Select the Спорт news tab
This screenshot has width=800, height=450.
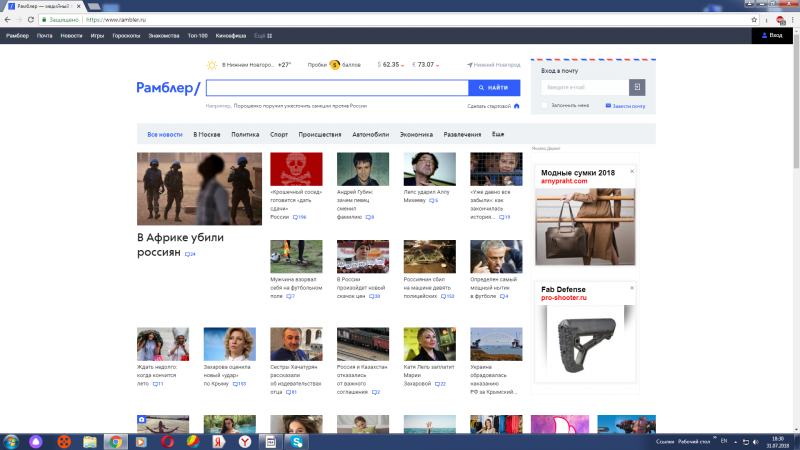[x=279, y=135]
